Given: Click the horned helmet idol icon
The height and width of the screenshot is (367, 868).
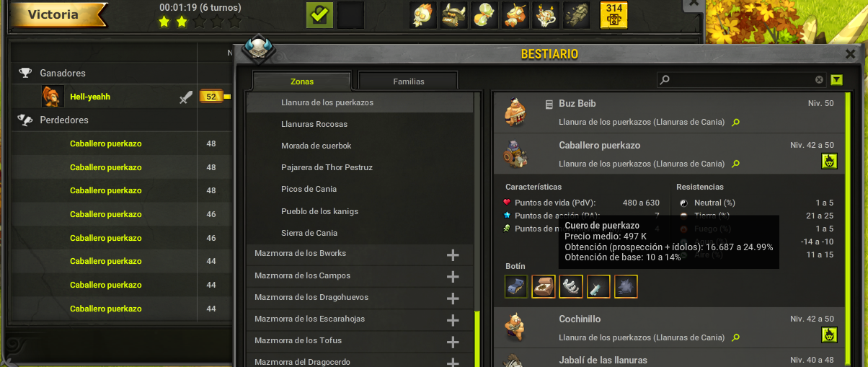Looking at the screenshot, I should click(x=453, y=14).
